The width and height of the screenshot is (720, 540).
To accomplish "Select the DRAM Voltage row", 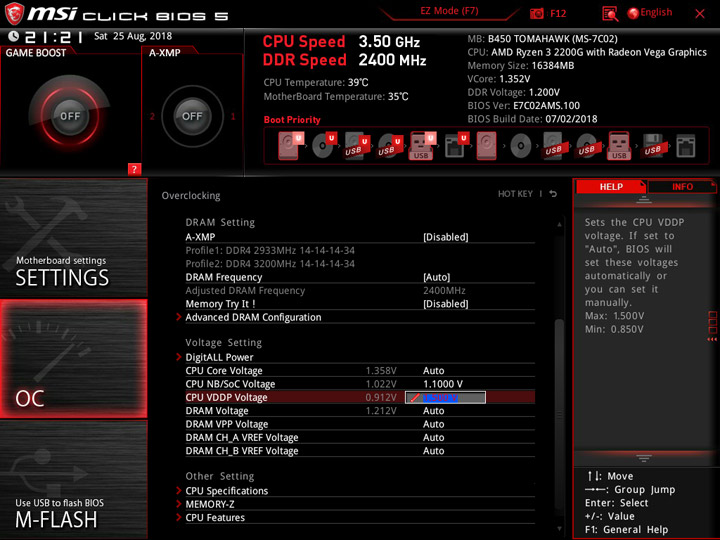I will coord(360,411).
